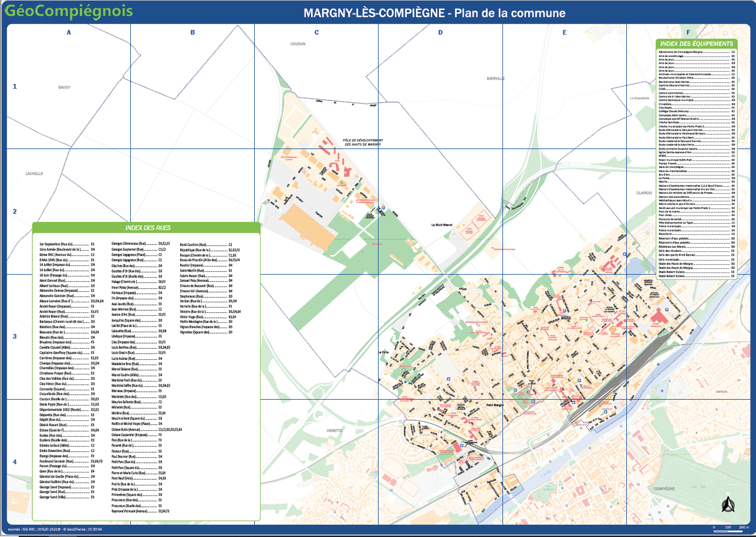Click 'Aérodrome de Compiègne-Margny' in the equipment index

point(681,52)
